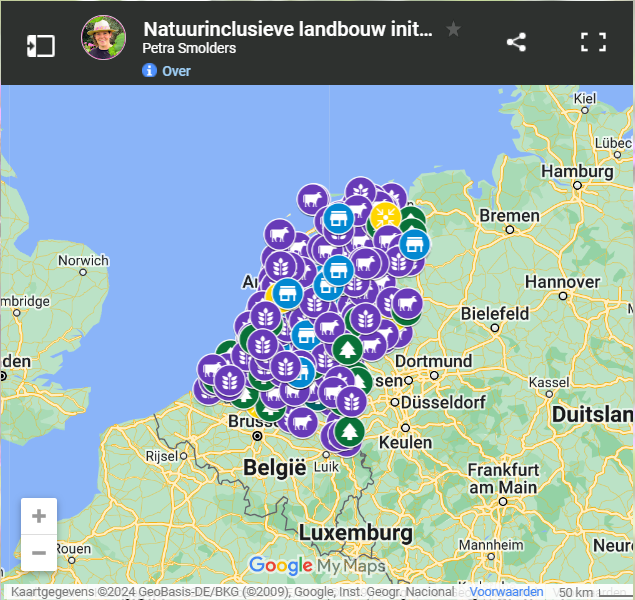View the map in fullscreen mode
Screen dimensions: 635x600
[x=593, y=42]
